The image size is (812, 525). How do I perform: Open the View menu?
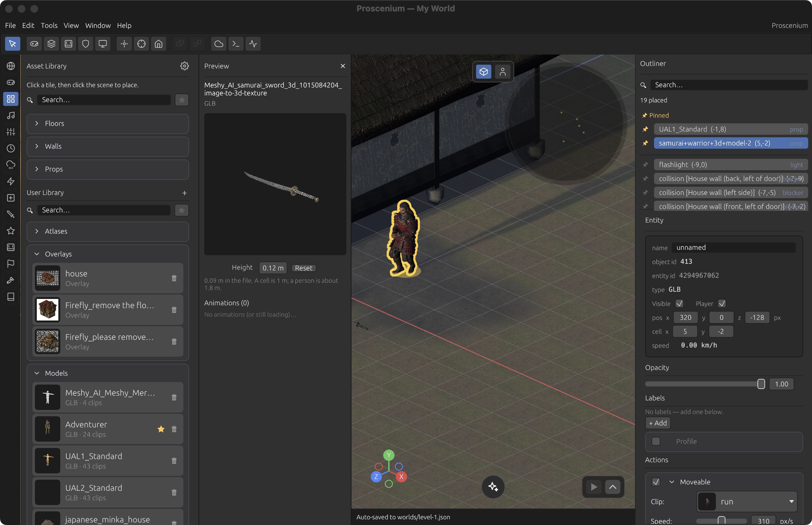71,25
